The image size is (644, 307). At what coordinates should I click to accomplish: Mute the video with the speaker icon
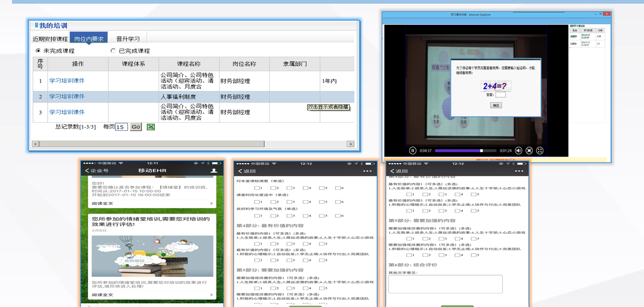[519, 151]
